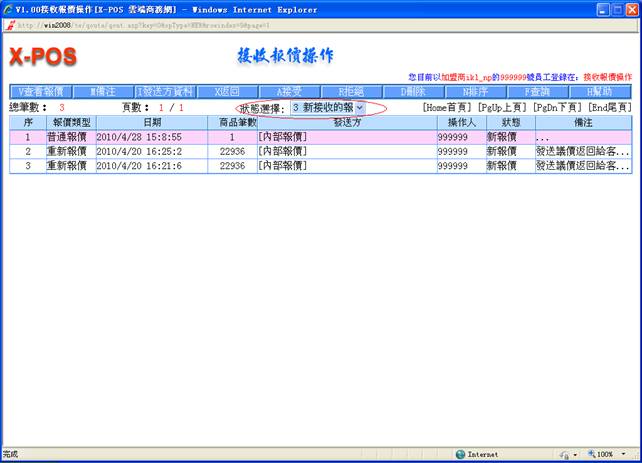
Task: Reject the quote with R拒絕
Action: (x=351, y=91)
